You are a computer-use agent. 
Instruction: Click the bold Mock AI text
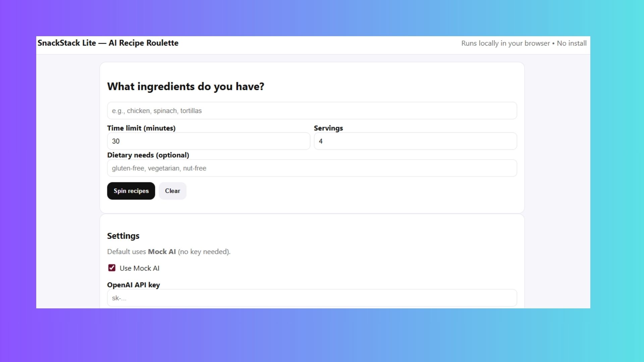pyautogui.click(x=162, y=252)
